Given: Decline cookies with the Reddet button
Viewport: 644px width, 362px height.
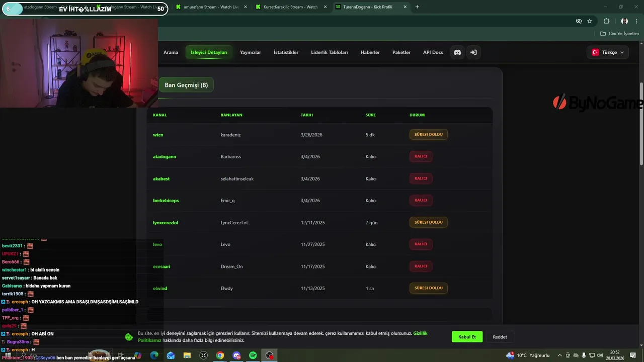Looking at the screenshot, I should [x=500, y=337].
